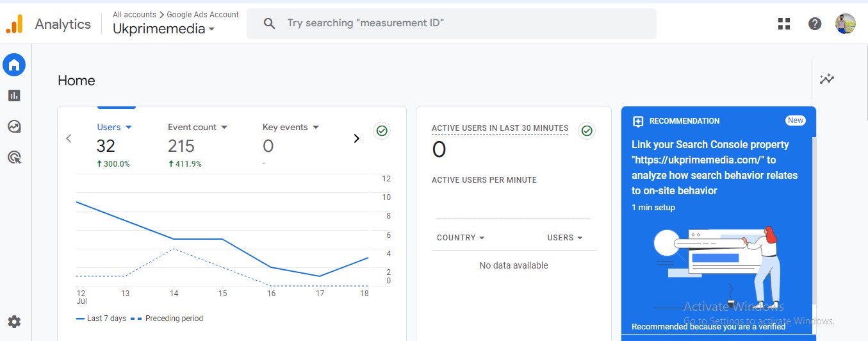Open the user profile avatar
The image size is (868, 341).
845,24
